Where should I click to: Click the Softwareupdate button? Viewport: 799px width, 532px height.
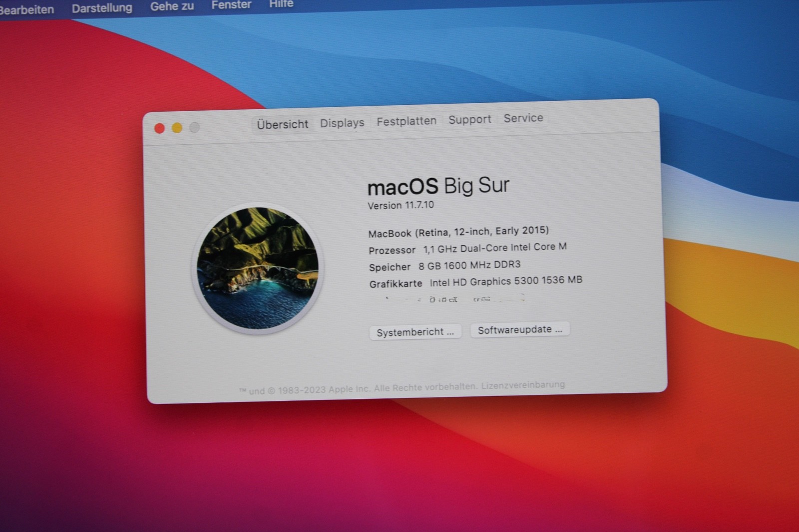(x=520, y=330)
